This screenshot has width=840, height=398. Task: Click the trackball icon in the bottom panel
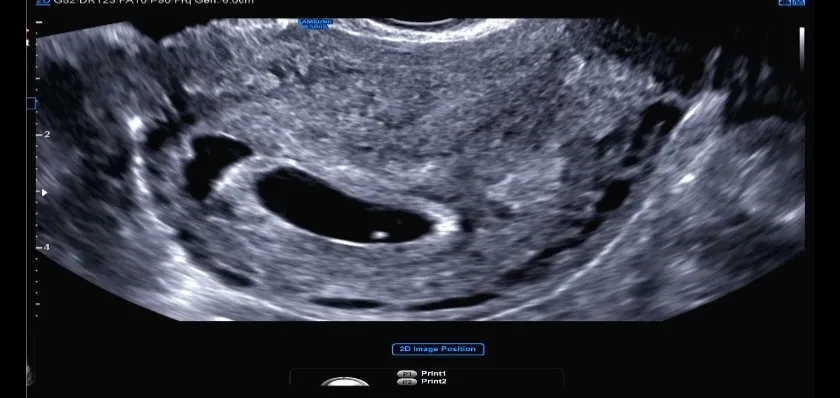[345, 382]
